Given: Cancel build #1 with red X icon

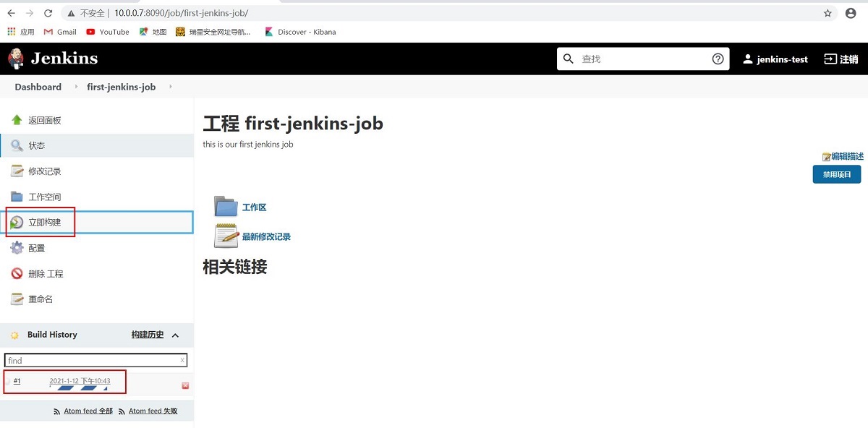Looking at the screenshot, I should tap(185, 385).
